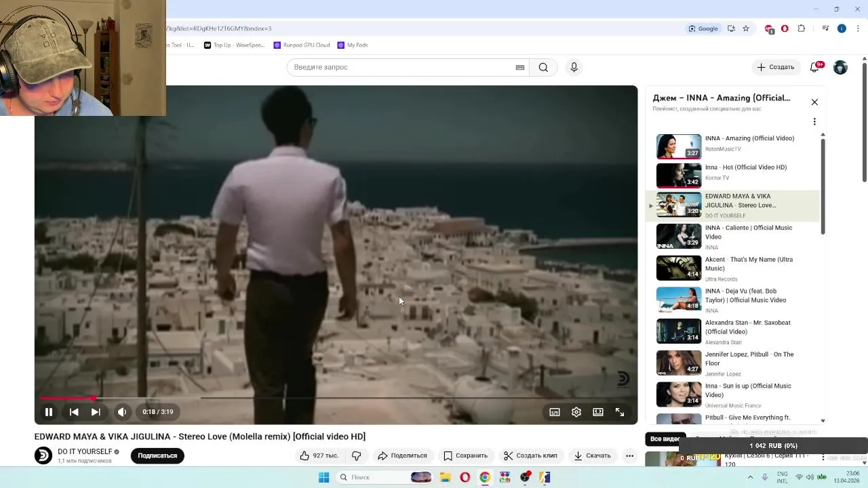The height and width of the screenshot is (488, 868).
Task: Start voice search with microphone icon
Action: [x=574, y=67]
